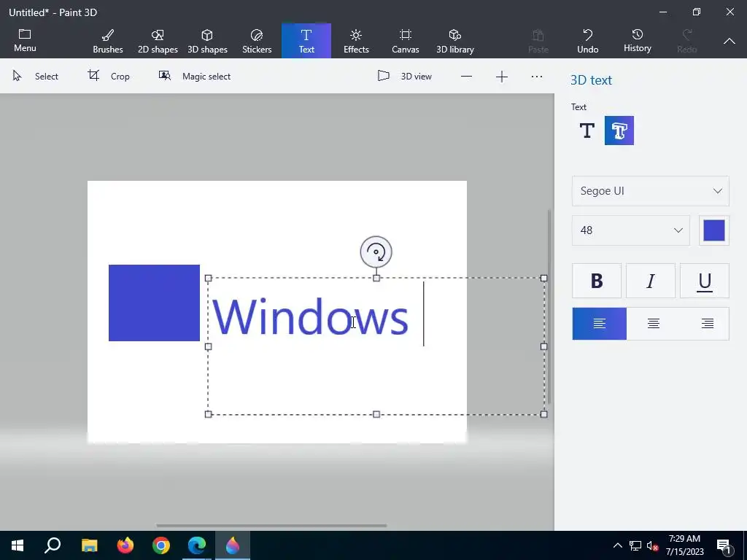Open the Segoe UI font dropdown
The height and width of the screenshot is (560, 747).
[650, 191]
